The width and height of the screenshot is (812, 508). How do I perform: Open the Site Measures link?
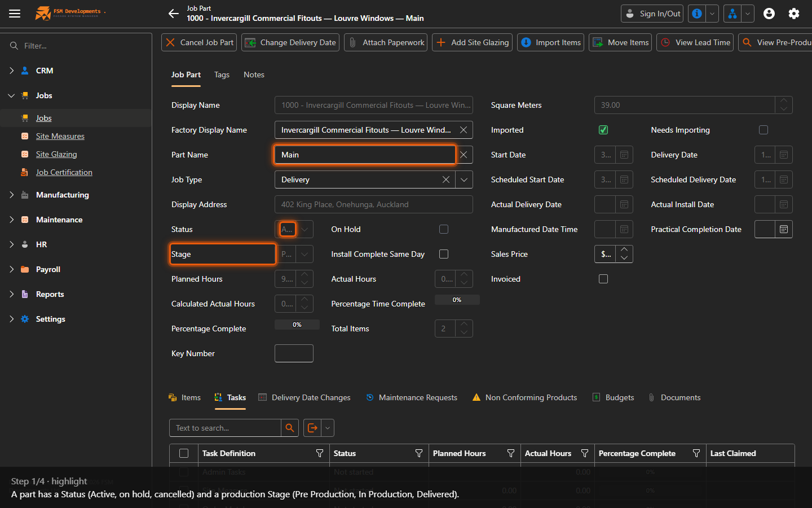60,136
